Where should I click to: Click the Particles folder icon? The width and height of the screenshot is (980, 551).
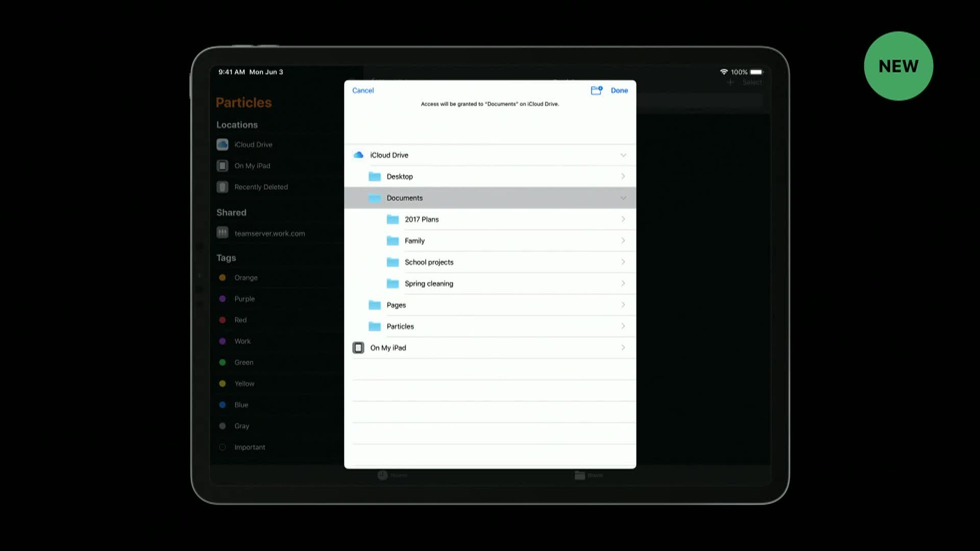pos(375,326)
